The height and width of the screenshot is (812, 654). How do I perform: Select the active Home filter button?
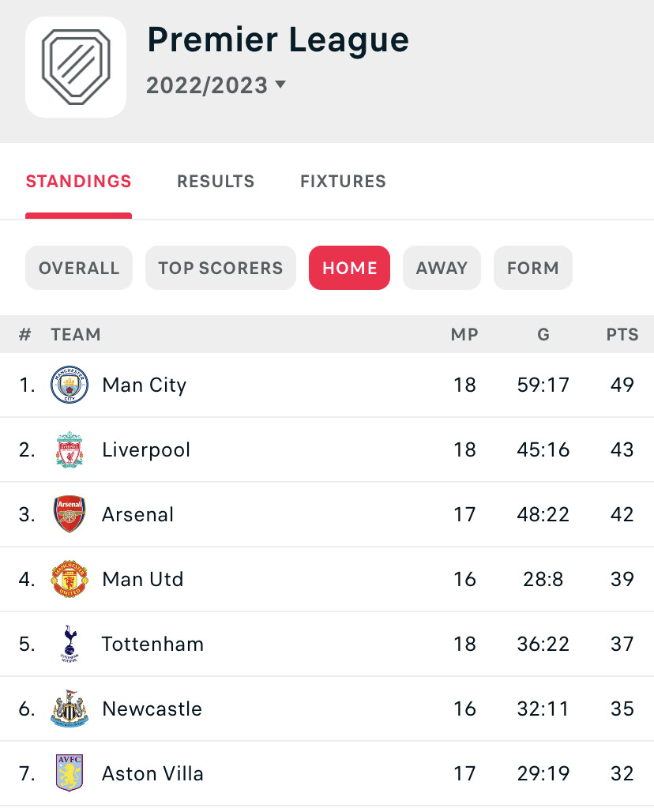(x=350, y=268)
